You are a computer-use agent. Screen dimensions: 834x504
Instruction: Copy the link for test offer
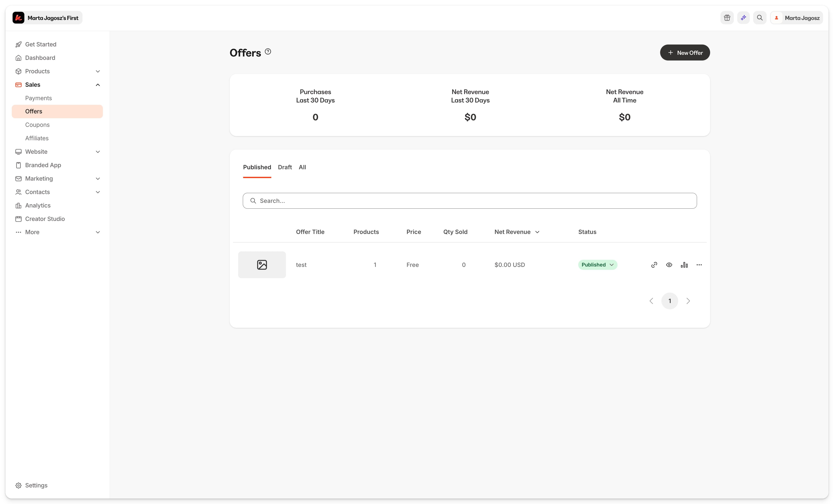coord(654,265)
